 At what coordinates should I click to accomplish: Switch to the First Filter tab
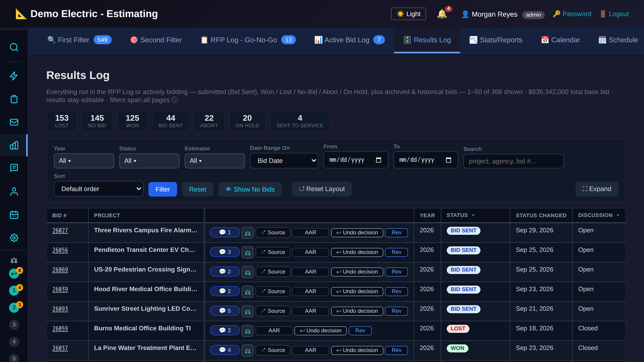click(79, 40)
